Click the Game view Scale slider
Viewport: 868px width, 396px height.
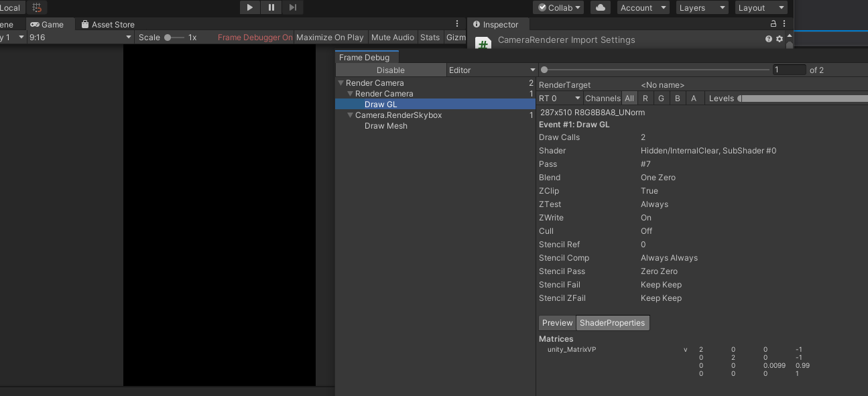(174, 38)
